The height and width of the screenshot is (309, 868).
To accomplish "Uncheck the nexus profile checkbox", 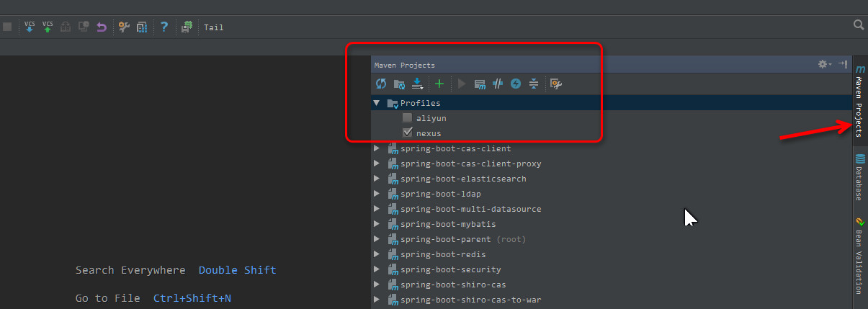I will point(408,133).
